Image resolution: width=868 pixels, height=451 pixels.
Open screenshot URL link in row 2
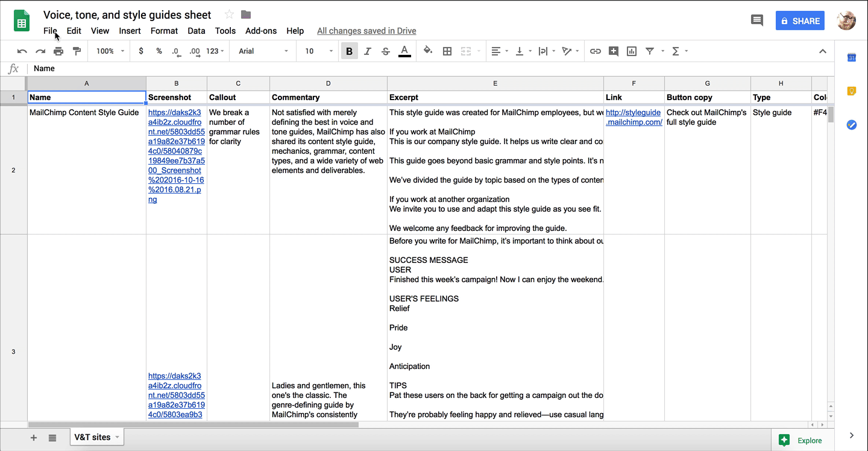pos(177,156)
